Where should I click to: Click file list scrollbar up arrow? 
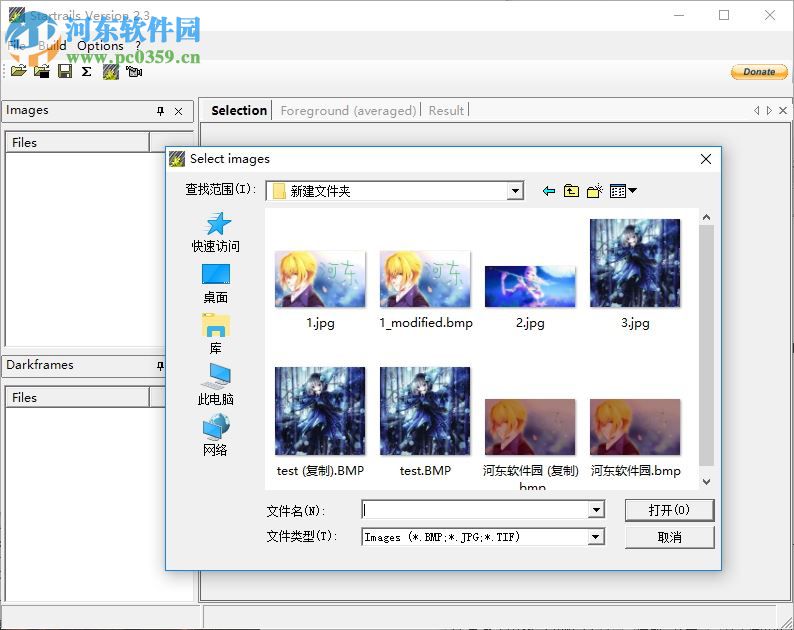(706, 217)
